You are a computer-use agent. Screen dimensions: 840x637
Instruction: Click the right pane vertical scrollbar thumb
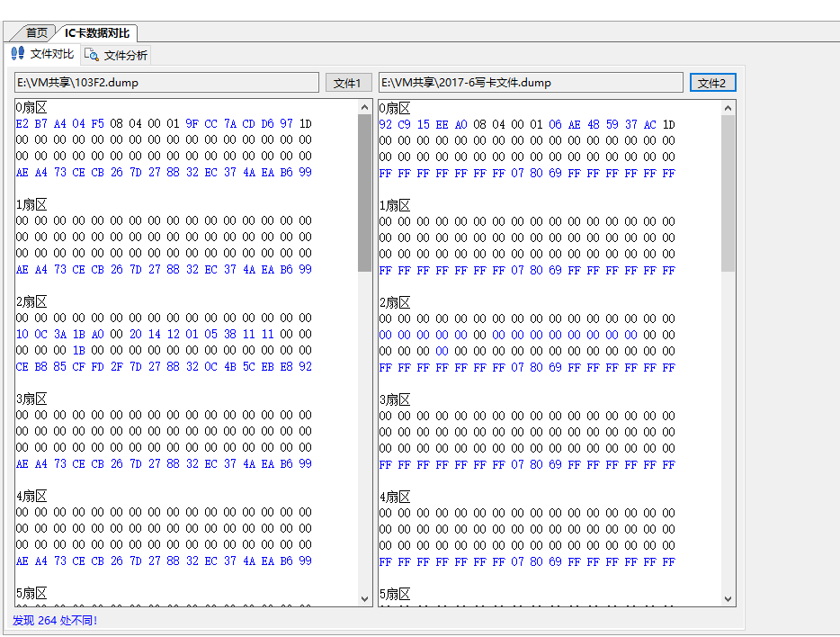(728, 193)
